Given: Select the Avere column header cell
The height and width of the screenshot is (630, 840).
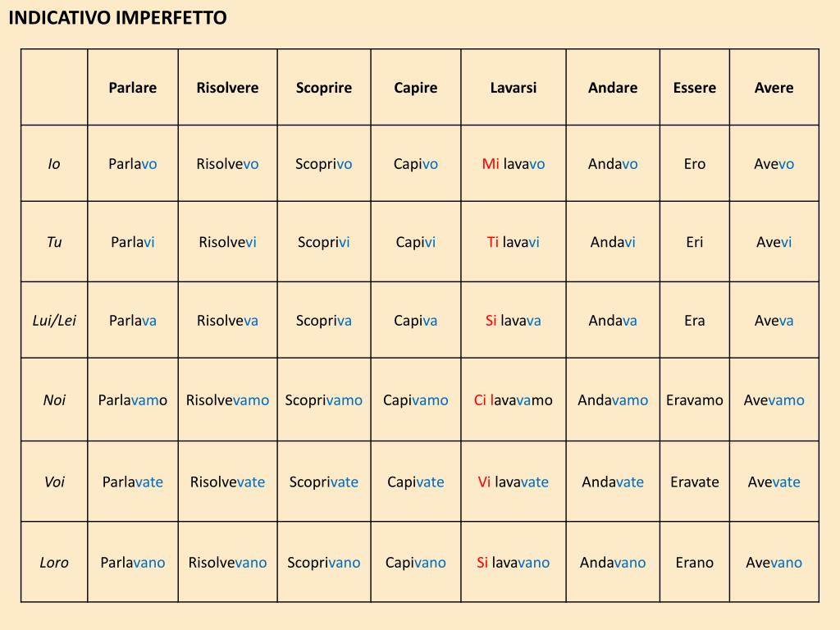Looking at the screenshot, I should [774, 88].
